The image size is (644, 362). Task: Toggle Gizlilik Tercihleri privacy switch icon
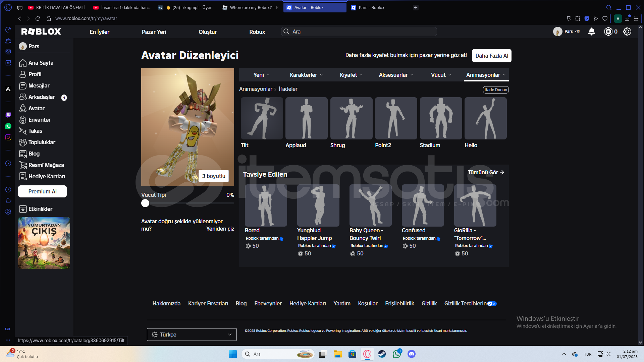tap(492, 304)
